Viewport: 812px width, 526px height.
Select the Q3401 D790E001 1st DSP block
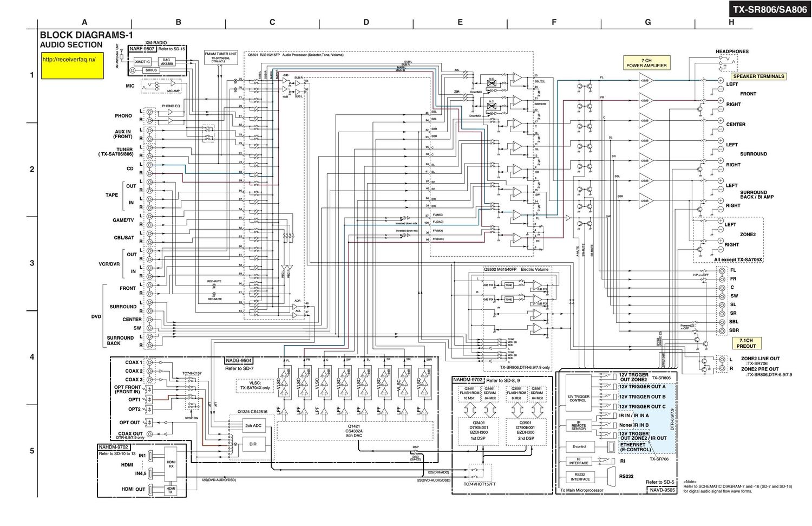tap(478, 433)
